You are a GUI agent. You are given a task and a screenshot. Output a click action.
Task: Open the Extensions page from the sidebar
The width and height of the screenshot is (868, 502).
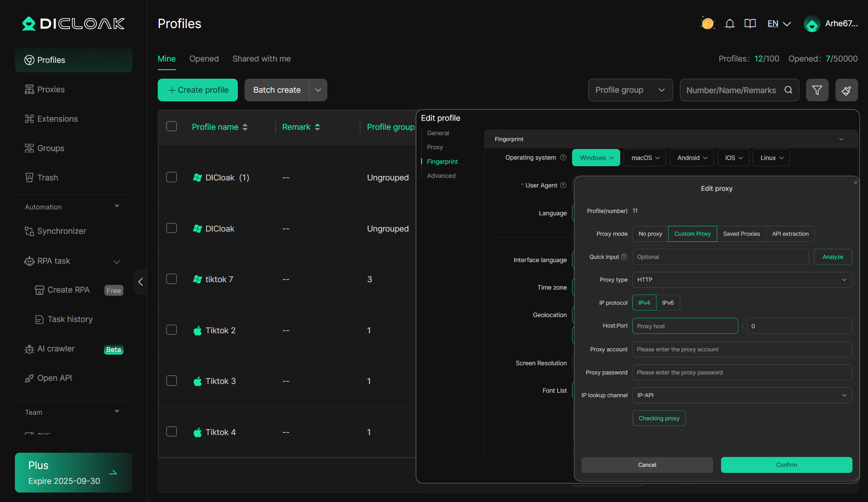click(x=57, y=118)
